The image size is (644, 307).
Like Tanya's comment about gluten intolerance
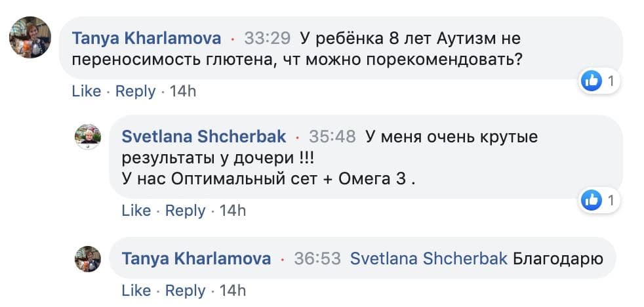pyautogui.click(x=86, y=91)
